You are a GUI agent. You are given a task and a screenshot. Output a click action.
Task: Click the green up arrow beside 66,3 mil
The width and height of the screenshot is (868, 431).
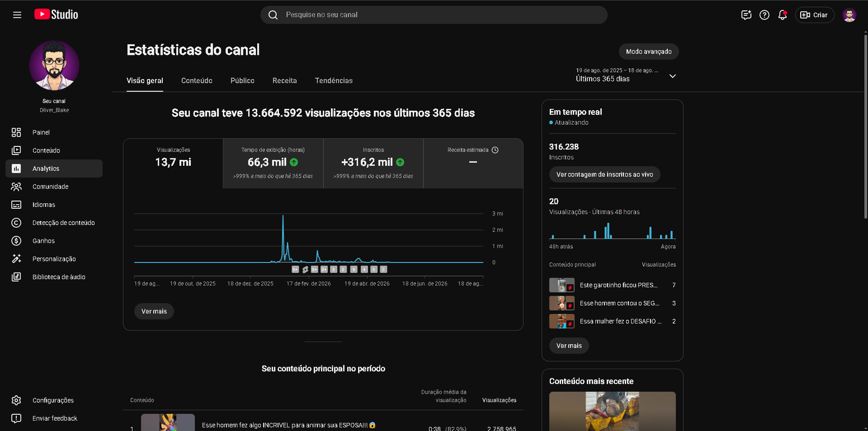pyautogui.click(x=294, y=162)
